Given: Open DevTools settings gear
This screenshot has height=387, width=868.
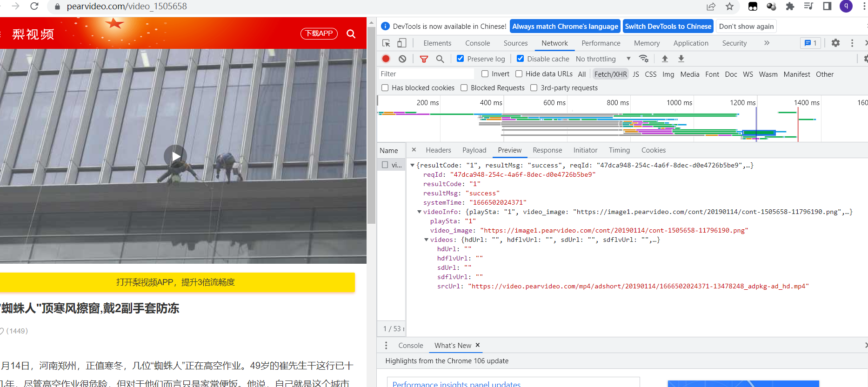Looking at the screenshot, I should click(x=836, y=43).
